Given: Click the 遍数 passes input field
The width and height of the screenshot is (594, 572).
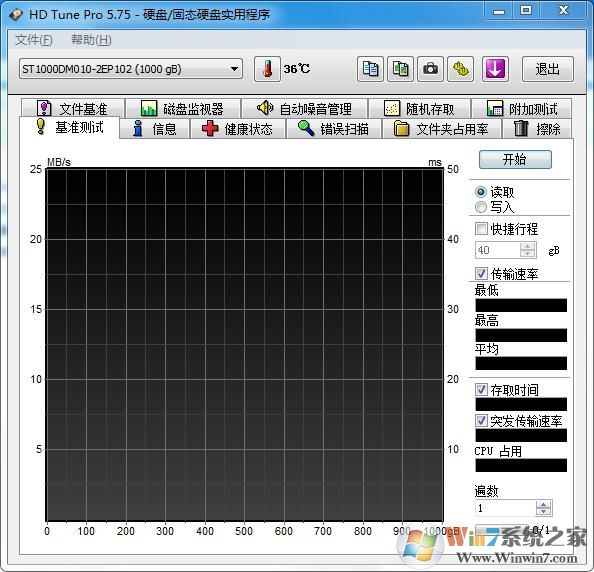Looking at the screenshot, I should 505,508.
